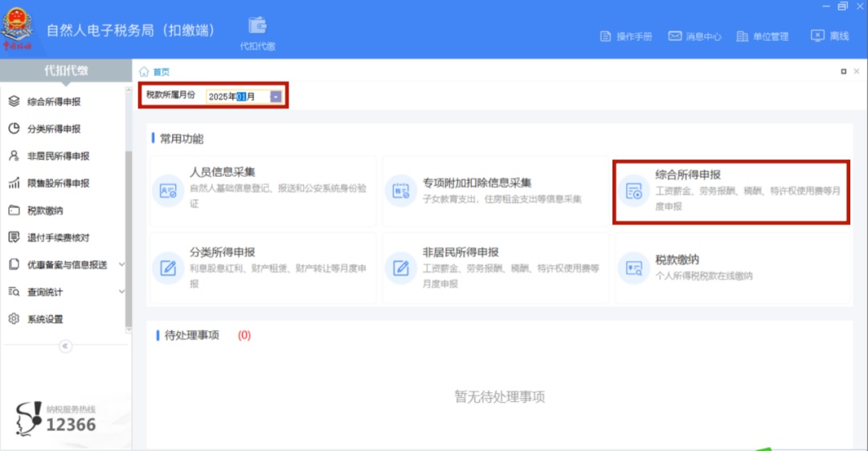Open the 代扣代缴 wallet icon in header

coord(257,26)
